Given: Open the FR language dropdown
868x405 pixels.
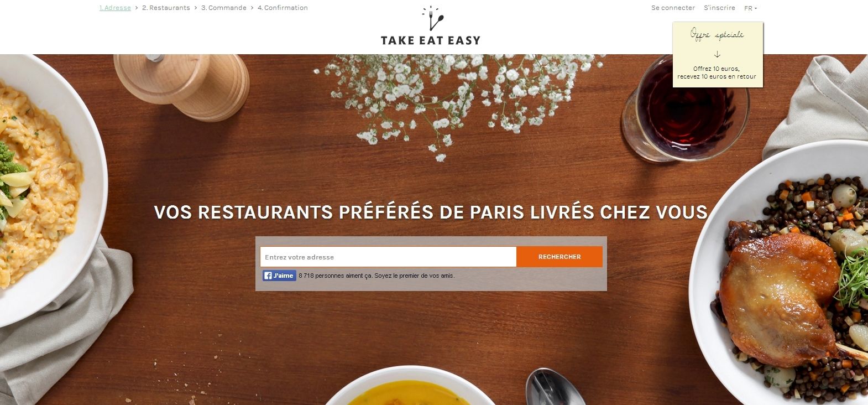Looking at the screenshot, I should (750, 8).
